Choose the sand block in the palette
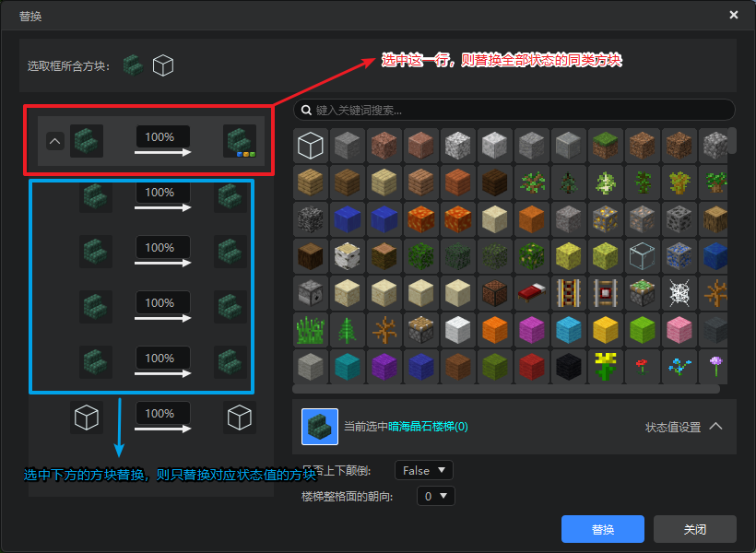 pos(495,219)
